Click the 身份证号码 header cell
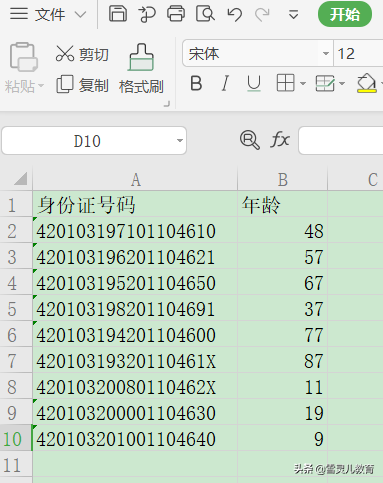 click(135, 204)
